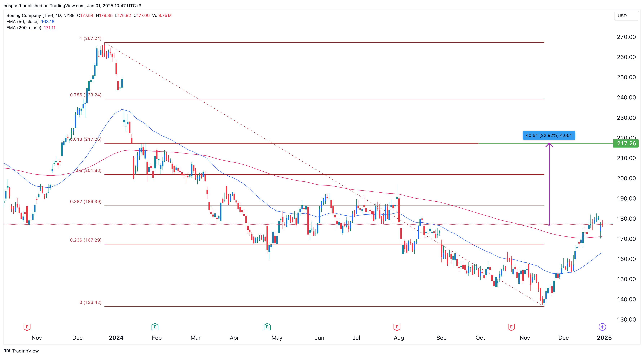
Task: Open the May earnings marker icon
Action: click(267, 327)
